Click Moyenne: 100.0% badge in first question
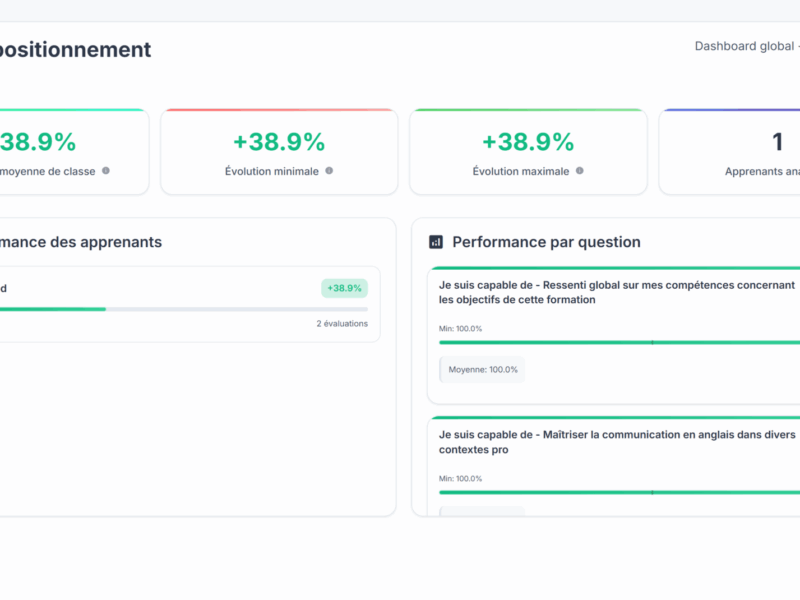This screenshot has width=800, height=600. click(x=483, y=369)
